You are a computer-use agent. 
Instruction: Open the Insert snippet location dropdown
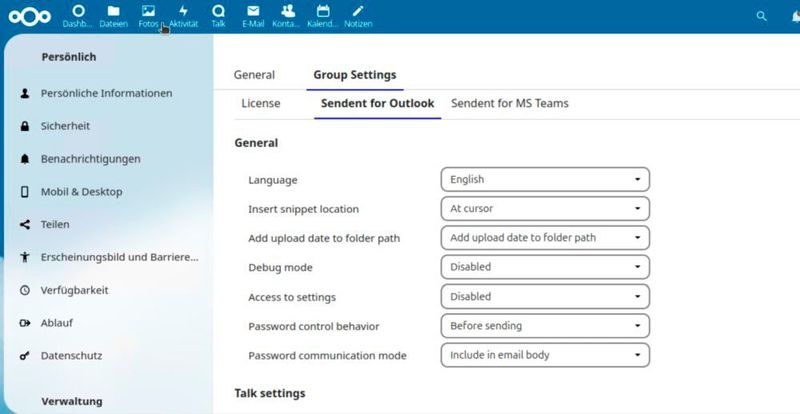pyautogui.click(x=545, y=209)
